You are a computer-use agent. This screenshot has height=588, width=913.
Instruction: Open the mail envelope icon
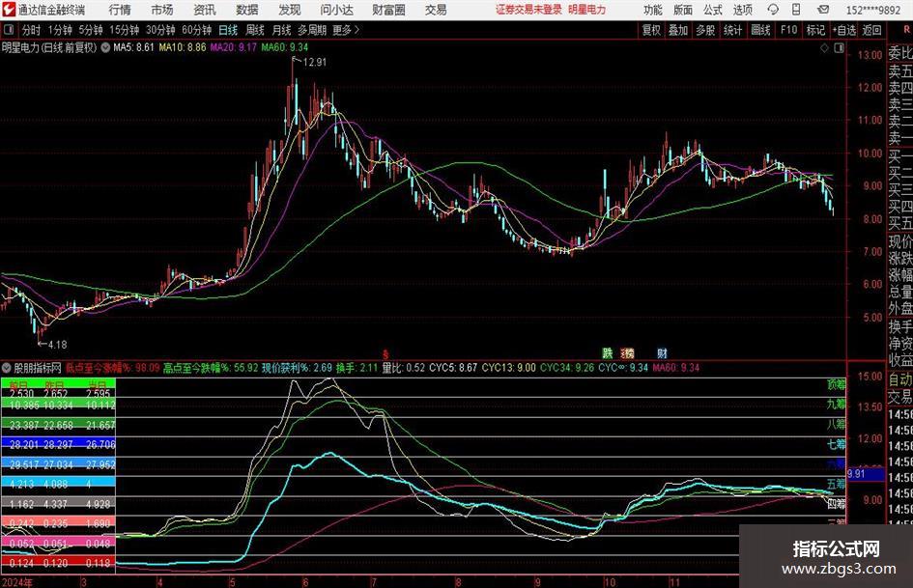pos(823,10)
